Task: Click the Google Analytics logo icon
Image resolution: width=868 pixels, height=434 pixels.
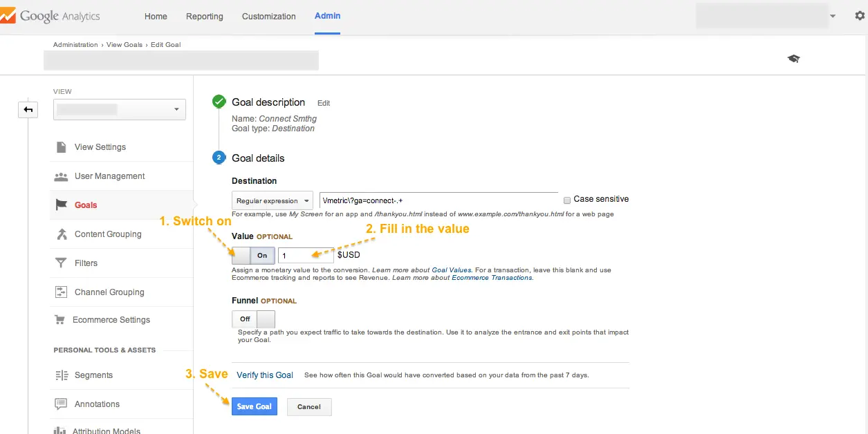Action: [7, 16]
